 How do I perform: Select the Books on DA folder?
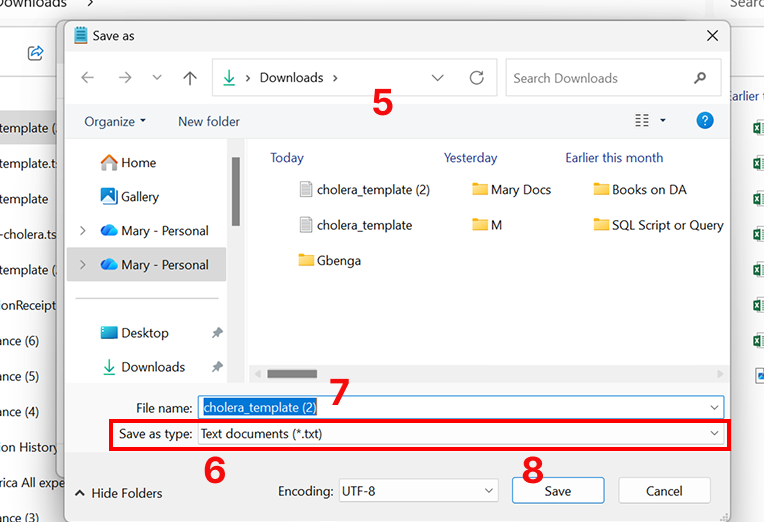[640, 190]
